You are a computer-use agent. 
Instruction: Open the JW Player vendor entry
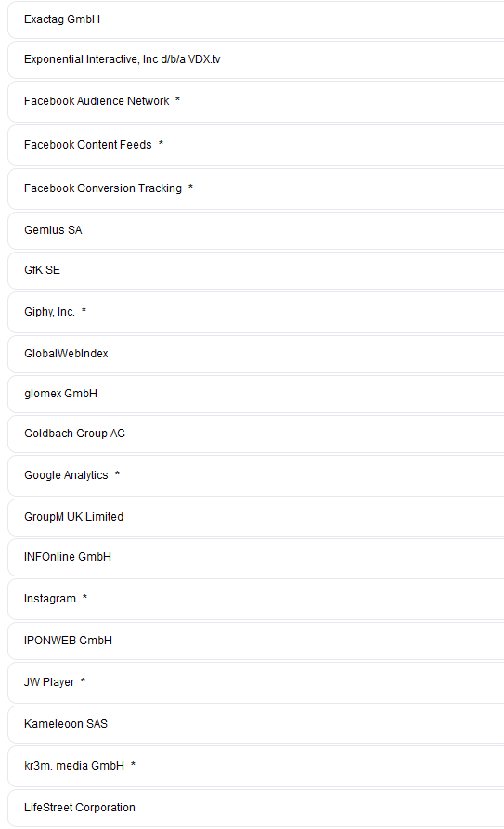pyautogui.click(x=256, y=682)
